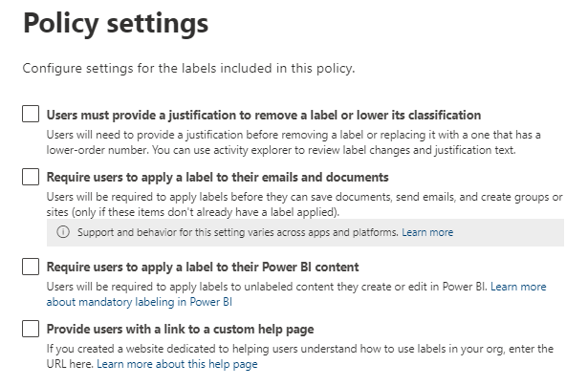Click the bold 'Provide users with a link' label text
The height and width of the screenshot is (386, 588).
pyautogui.click(x=181, y=330)
